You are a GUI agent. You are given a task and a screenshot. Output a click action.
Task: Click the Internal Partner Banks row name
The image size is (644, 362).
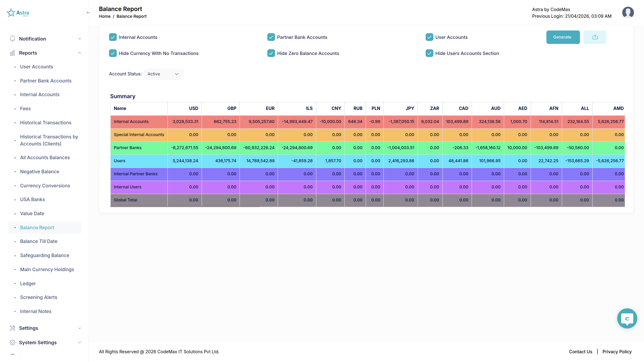pos(136,174)
